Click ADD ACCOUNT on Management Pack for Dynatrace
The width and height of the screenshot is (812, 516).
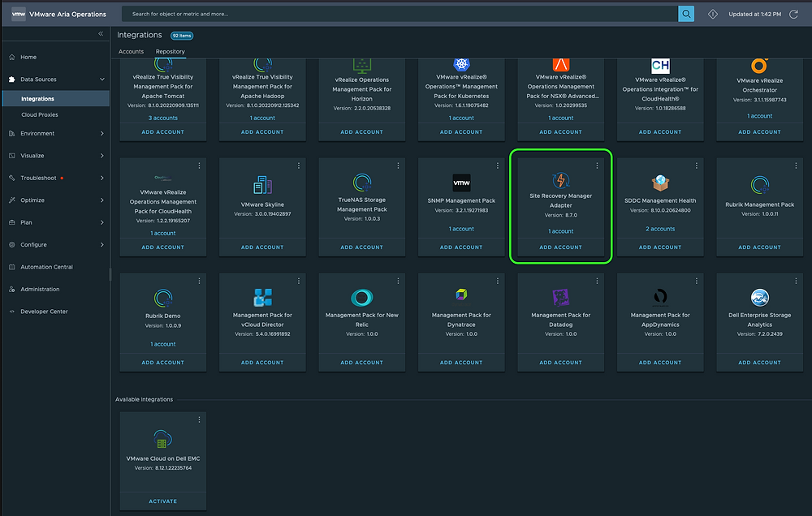click(461, 363)
